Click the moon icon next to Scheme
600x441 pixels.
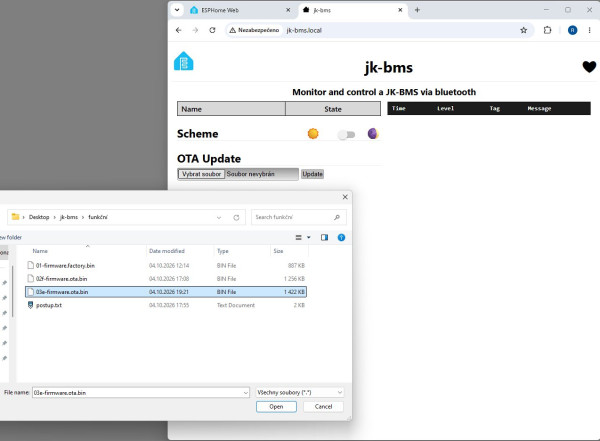(373, 134)
